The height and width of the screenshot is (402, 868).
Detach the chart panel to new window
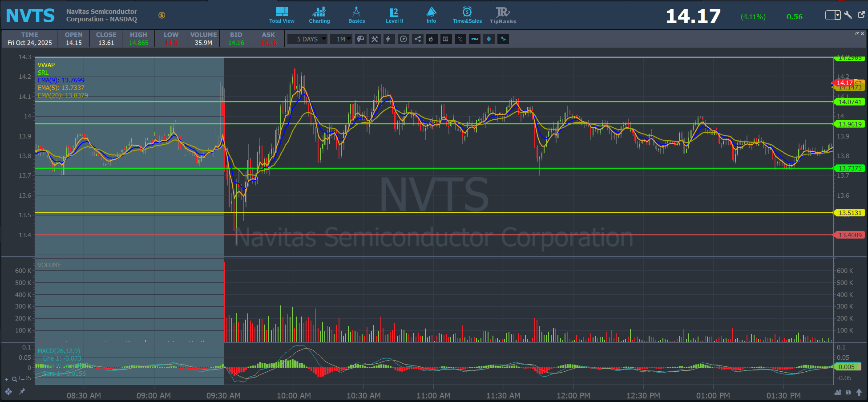[857, 33]
